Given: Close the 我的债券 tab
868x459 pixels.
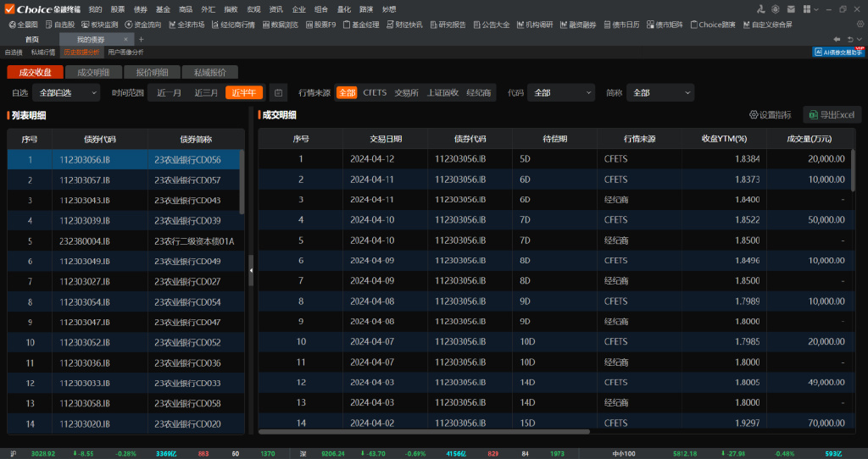Looking at the screenshot, I should pyautogui.click(x=125, y=39).
